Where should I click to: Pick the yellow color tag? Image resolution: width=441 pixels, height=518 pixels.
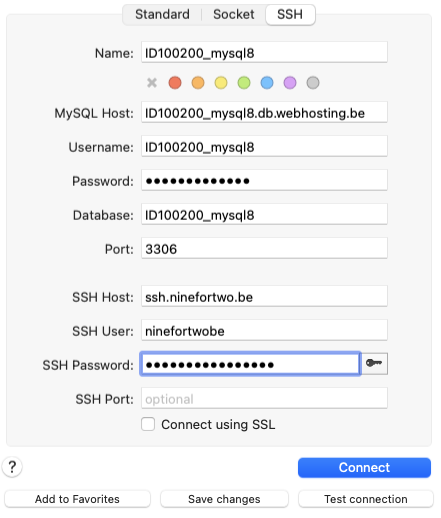(x=221, y=83)
